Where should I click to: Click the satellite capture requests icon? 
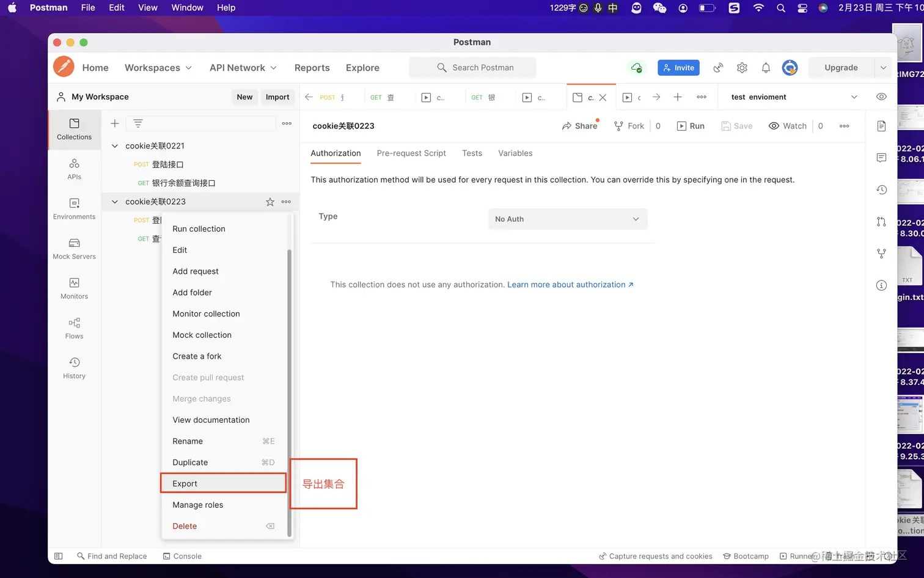[x=718, y=68]
